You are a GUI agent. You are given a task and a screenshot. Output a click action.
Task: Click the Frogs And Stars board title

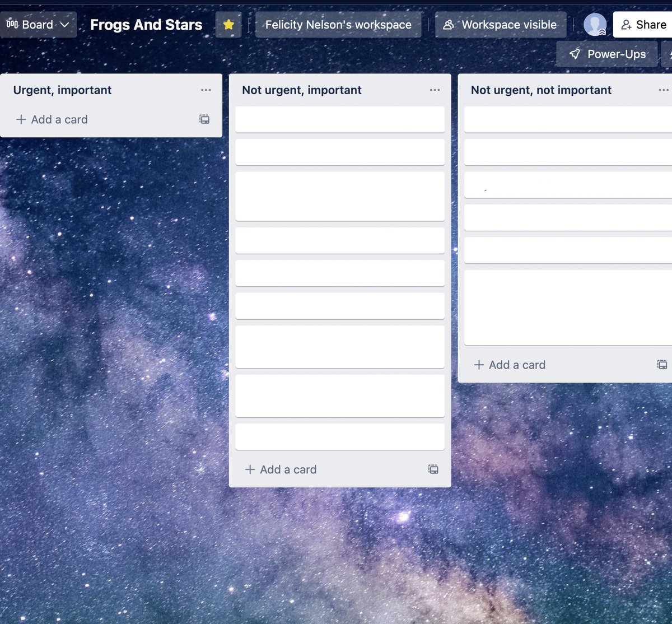tap(146, 25)
